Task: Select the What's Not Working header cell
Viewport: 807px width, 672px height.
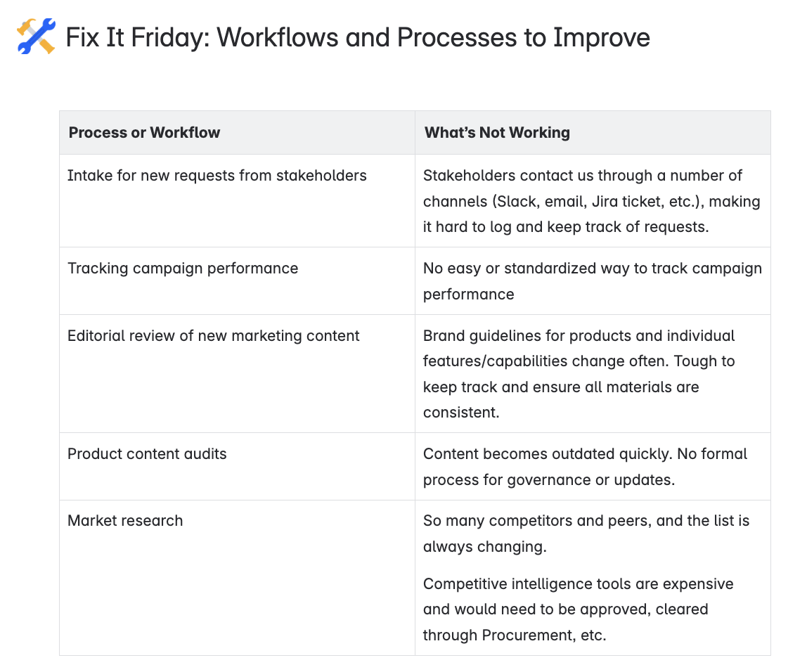Action: (x=593, y=133)
